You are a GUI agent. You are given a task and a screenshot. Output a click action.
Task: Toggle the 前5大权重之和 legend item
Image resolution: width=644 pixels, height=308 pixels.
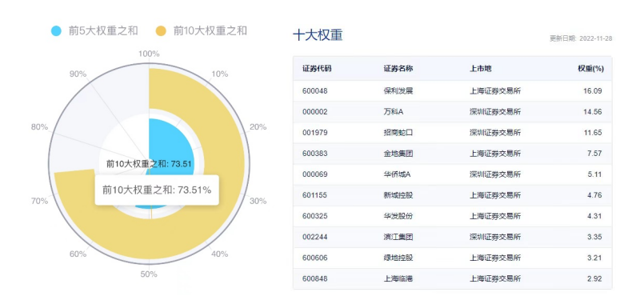[94, 30]
